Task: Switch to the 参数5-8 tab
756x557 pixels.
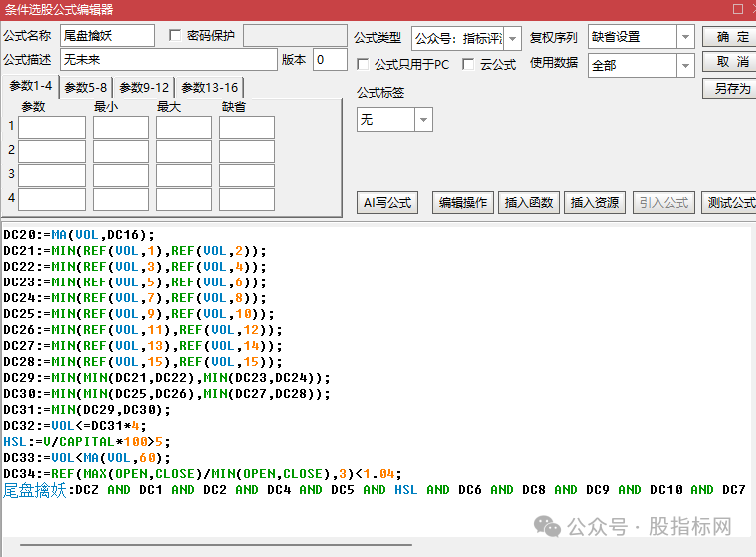Action: click(x=85, y=87)
